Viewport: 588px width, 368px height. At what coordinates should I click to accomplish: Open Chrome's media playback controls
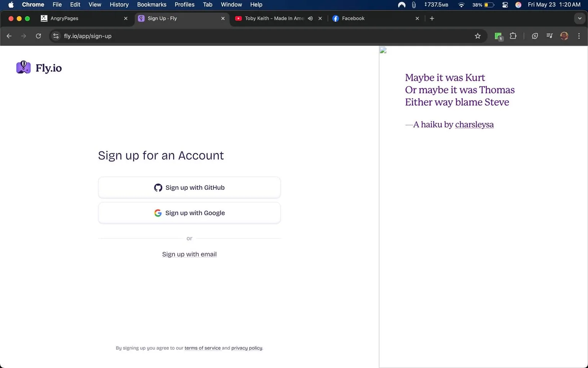pyautogui.click(x=549, y=36)
